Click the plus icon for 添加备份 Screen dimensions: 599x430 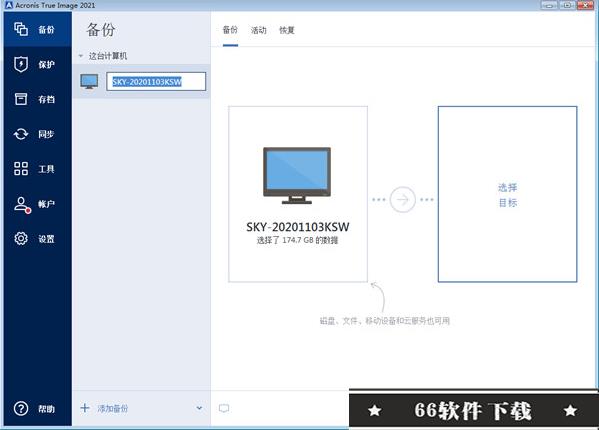click(x=85, y=408)
